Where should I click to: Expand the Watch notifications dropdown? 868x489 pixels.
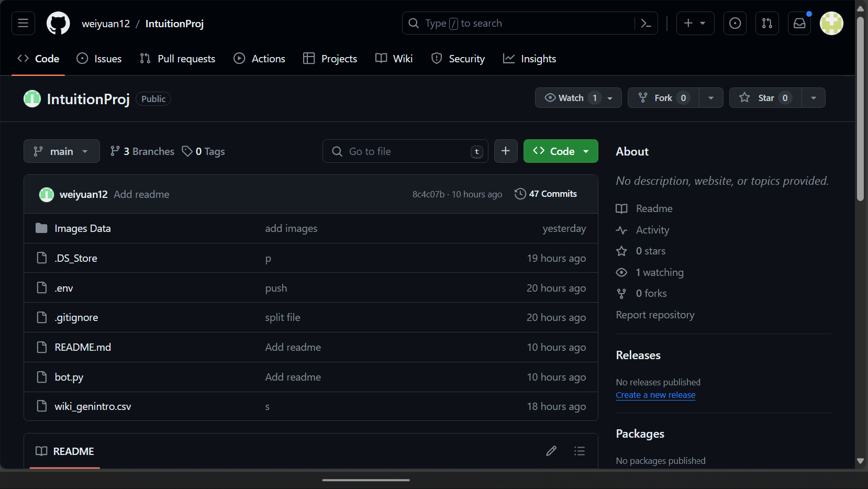point(578,98)
